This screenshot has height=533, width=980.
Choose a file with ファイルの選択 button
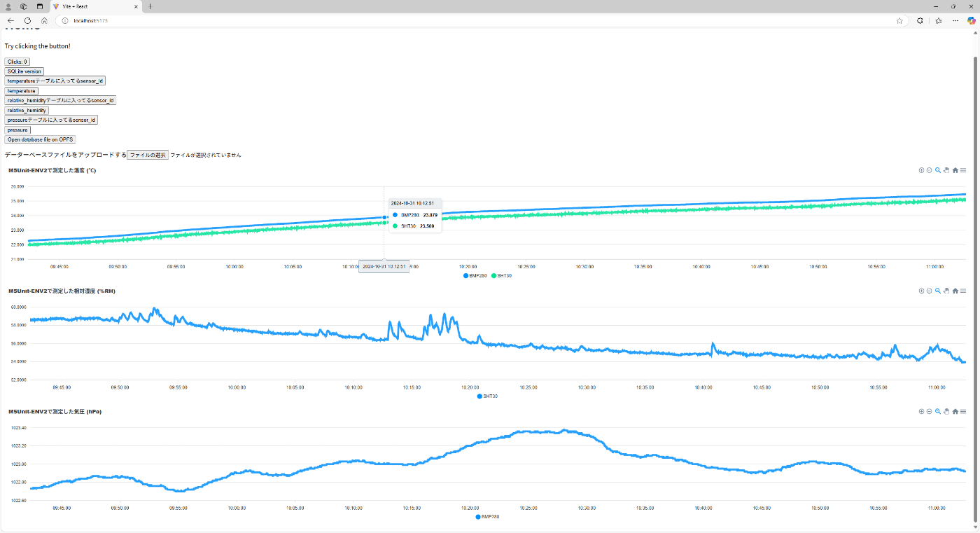coord(148,155)
